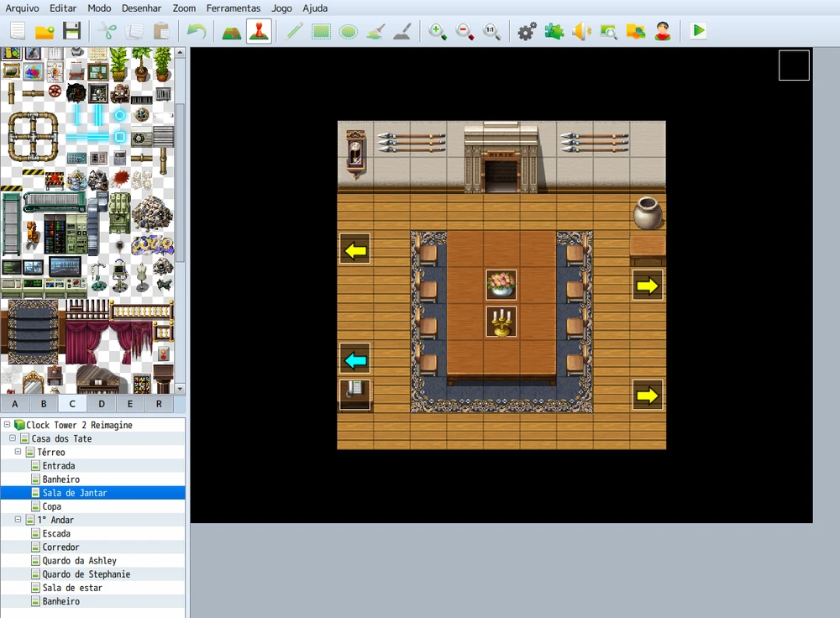Click the cyan left-arrow event on map

point(355,360)
